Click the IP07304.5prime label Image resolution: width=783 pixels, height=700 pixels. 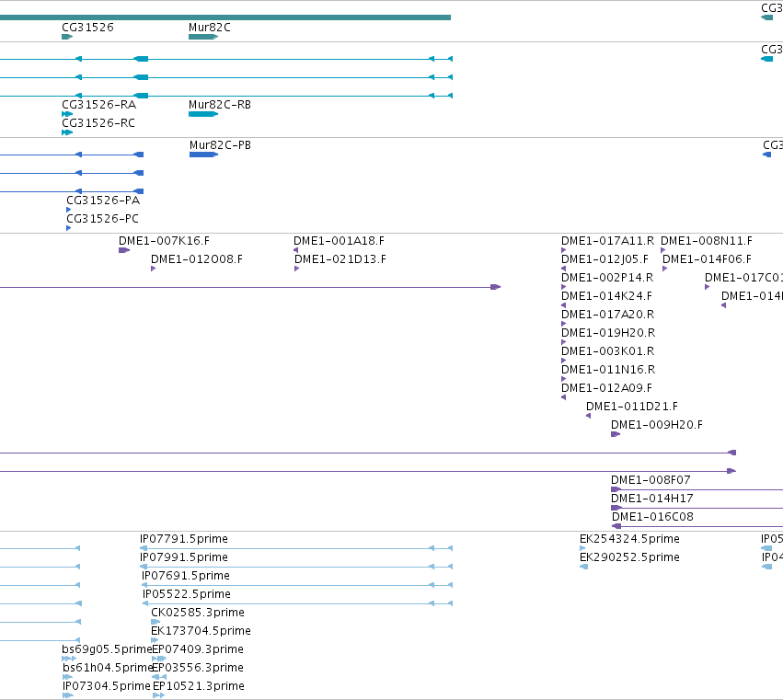(x=107, y=687)
